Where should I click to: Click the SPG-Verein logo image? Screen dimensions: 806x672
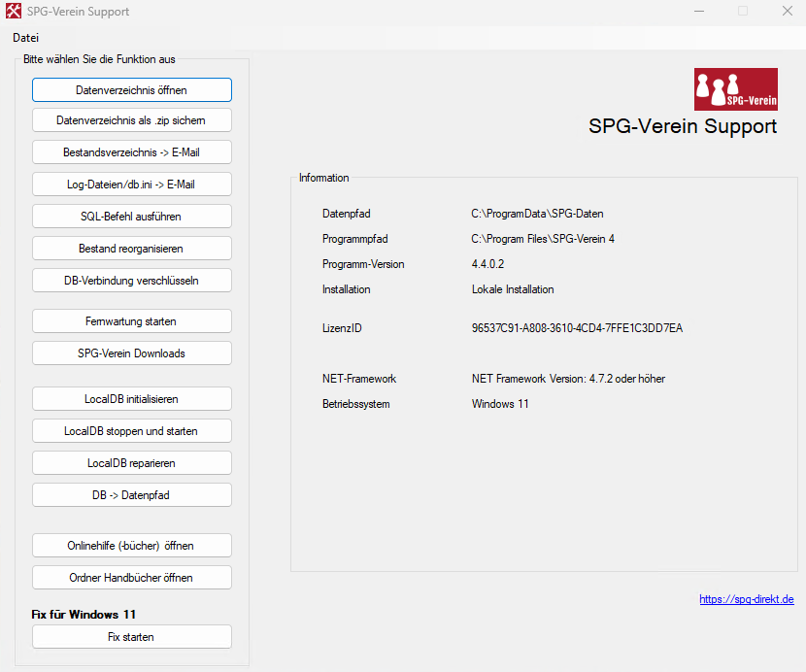tap(735, 89)
